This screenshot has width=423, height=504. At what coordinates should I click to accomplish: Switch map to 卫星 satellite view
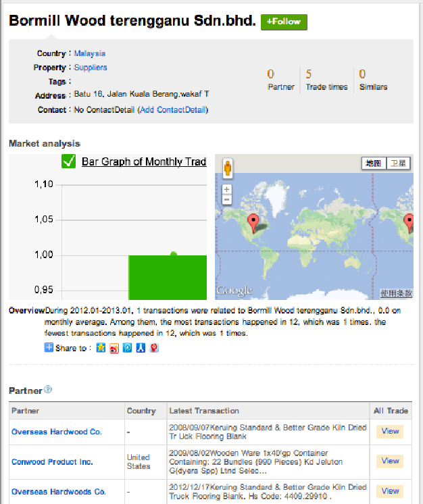tap(398, 163)
